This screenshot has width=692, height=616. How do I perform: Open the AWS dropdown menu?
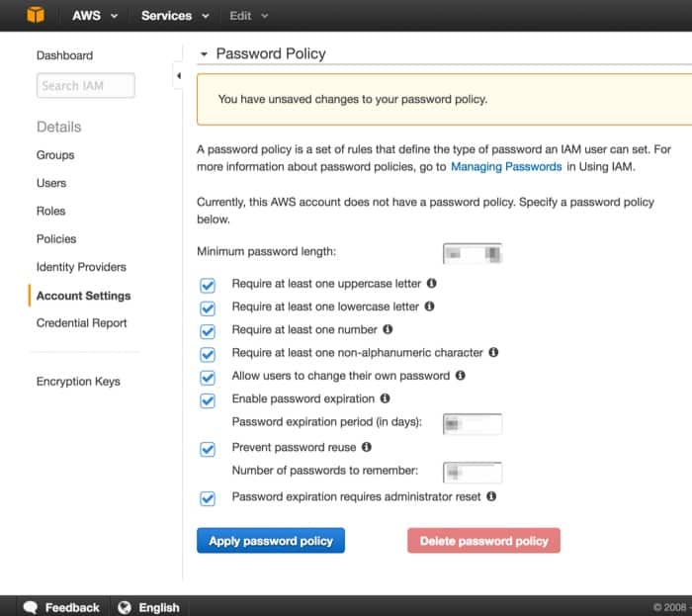click(x=95, y=16)
